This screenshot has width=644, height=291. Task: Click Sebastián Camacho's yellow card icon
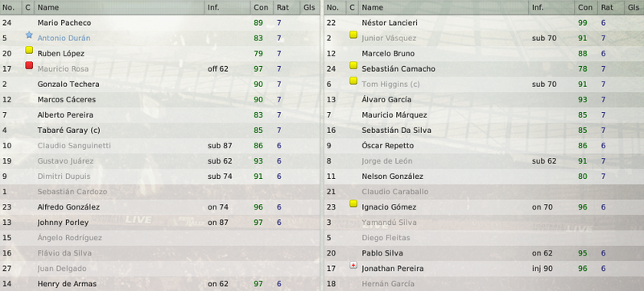pyautogui.click(x=353, y=65)
